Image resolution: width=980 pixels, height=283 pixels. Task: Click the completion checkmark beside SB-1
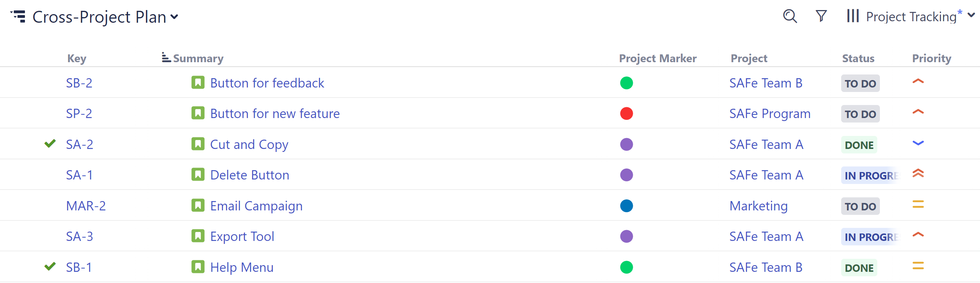[50, 267]
